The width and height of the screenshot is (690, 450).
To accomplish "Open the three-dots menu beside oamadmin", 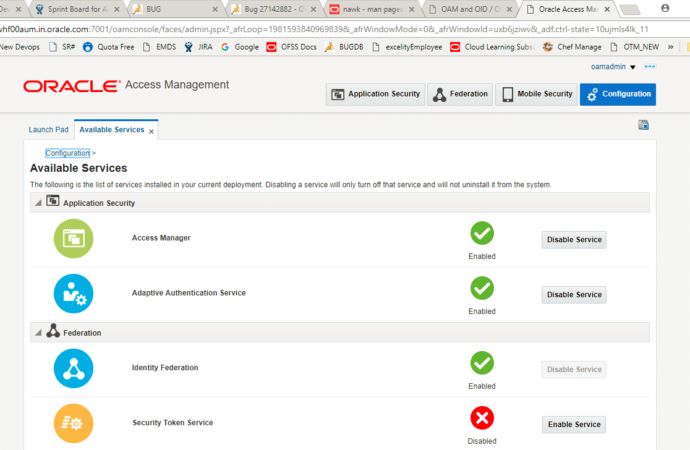I will tap(650, 67).
